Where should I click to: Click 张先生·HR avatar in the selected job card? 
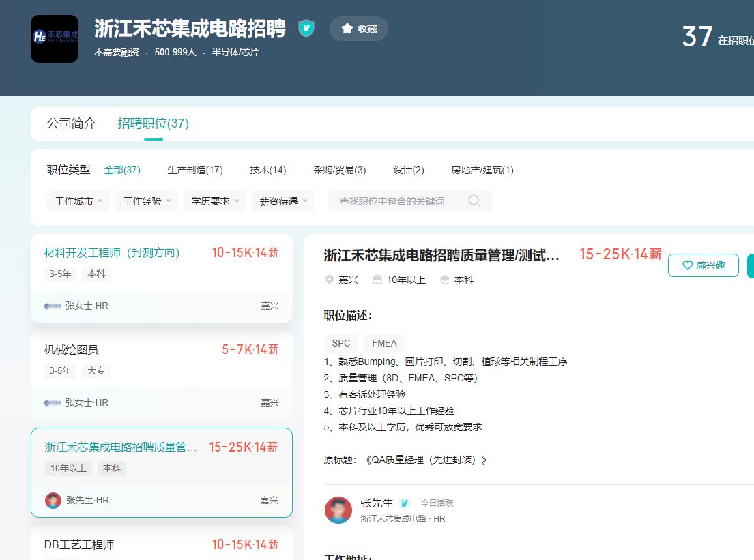[x=53, y=501]
